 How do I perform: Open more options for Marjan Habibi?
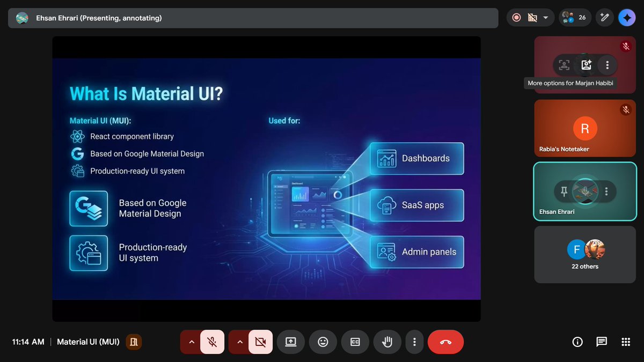tap(607, 65)
